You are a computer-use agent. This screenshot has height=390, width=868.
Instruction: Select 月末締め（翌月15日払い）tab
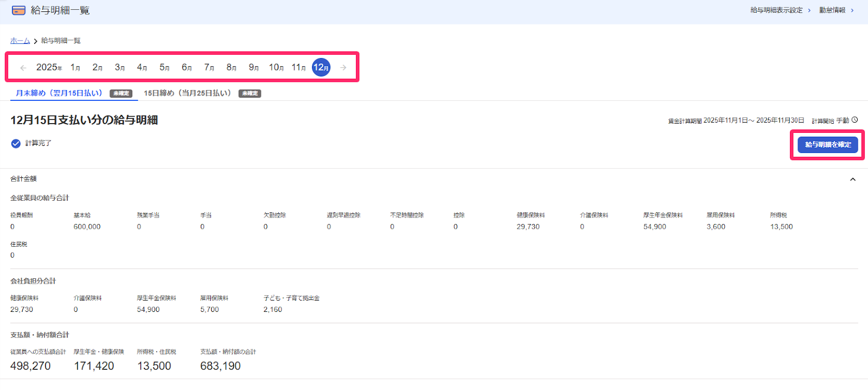click(x=59, y=93)
